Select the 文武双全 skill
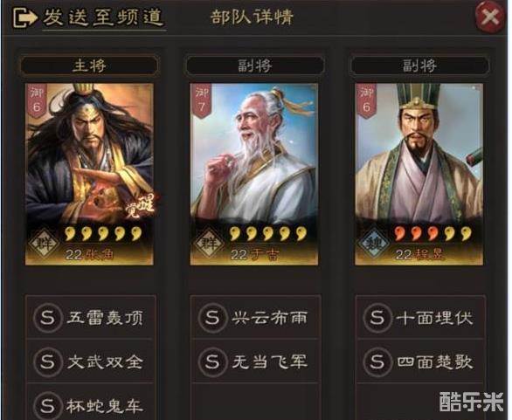Viewport: 512px width, 420px height. click(90, 361)
